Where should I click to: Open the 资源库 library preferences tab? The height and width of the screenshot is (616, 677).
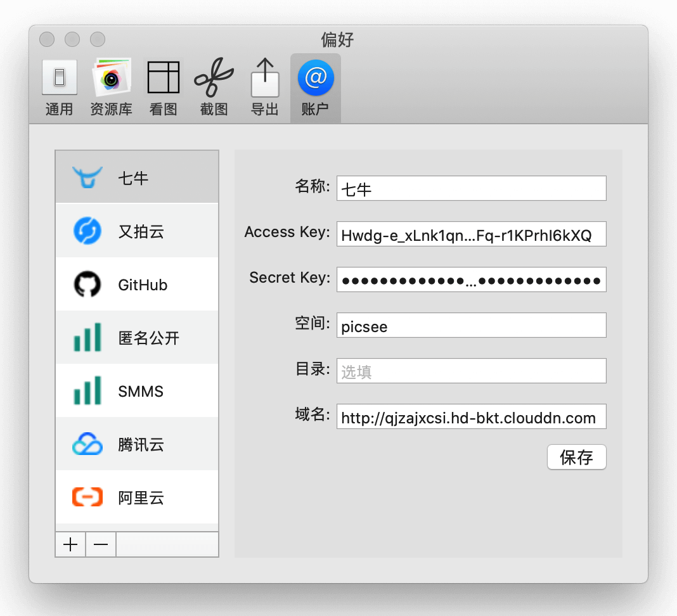112,88
